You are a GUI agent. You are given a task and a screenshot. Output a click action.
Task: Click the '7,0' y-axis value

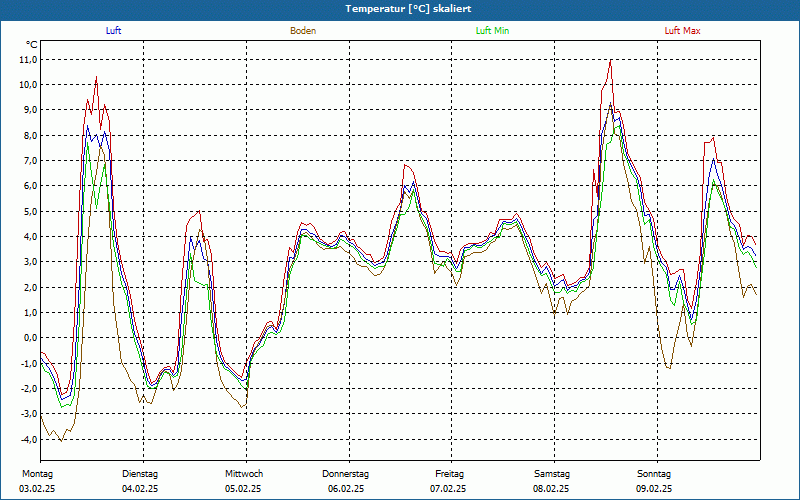tap(30, 161)
